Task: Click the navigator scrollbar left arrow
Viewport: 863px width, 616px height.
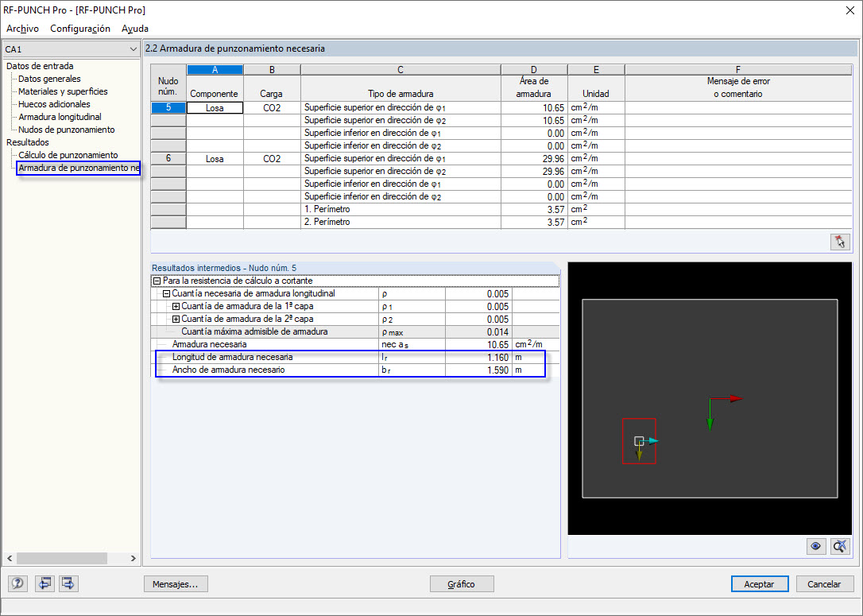Action: click(10, 558)
